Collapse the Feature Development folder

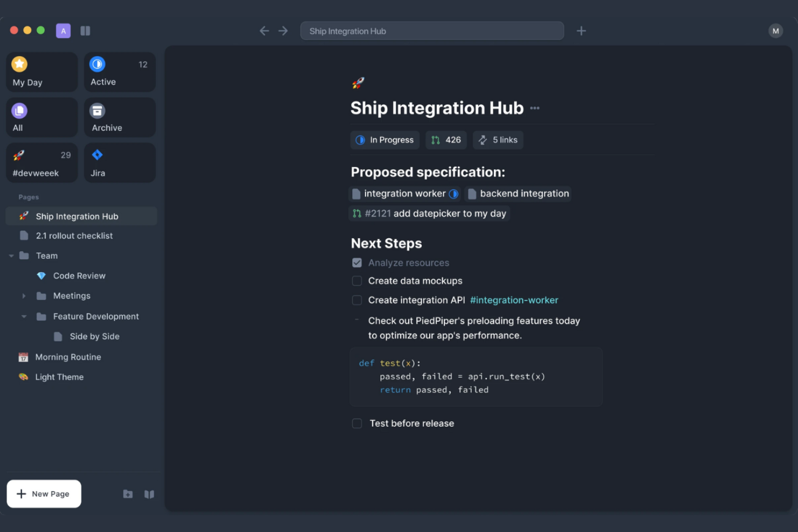pyautogui.click(x=24, y=316)
